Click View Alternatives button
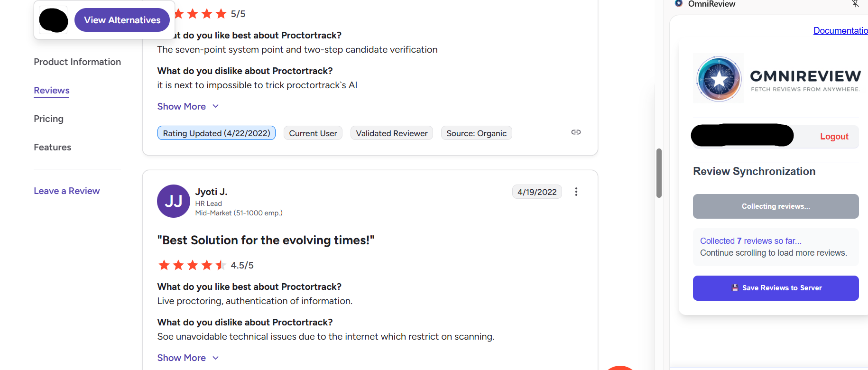This screenshot has height=370, width=868. [x=122, y=20]
